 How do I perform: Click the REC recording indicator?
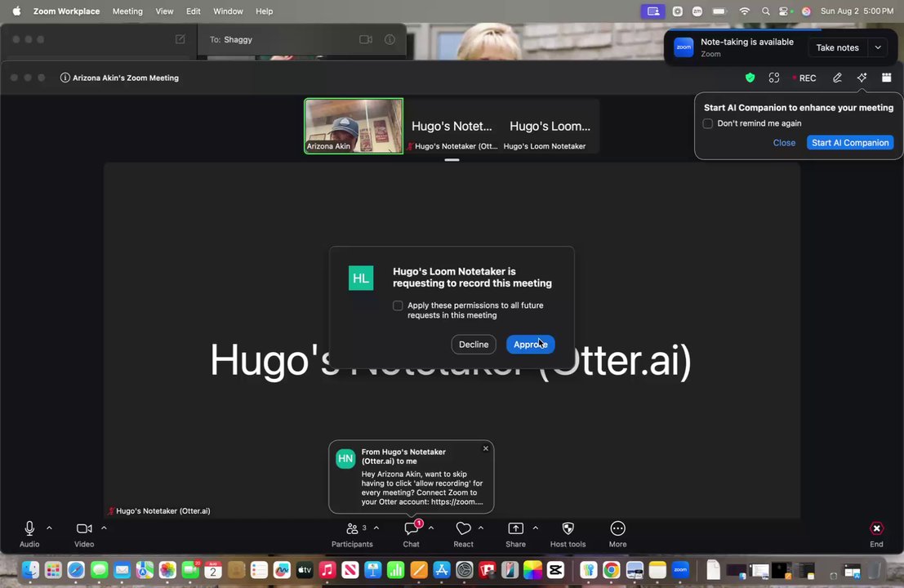[804, 78]
